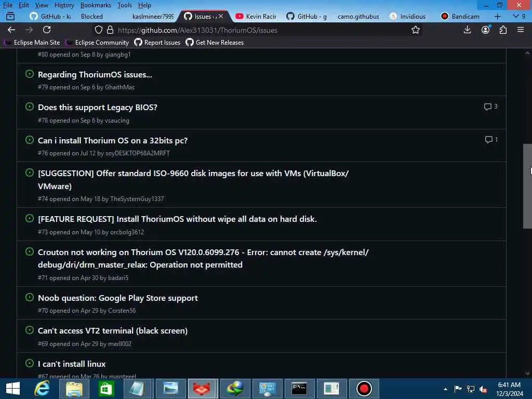The width and height of the screenshot is (532, 399).
Task: Open the Bookmarks menu
Action: (96, 5)
